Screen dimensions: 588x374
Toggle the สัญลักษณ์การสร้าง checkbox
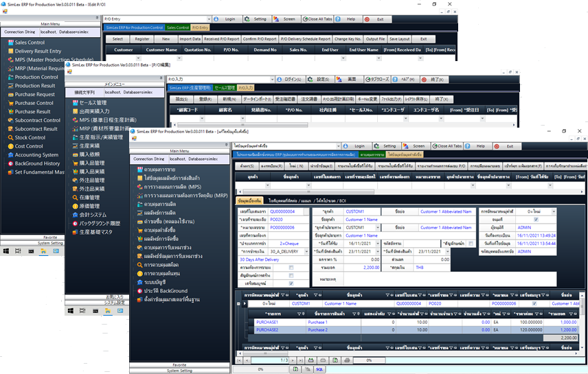[x=291, y=275]
